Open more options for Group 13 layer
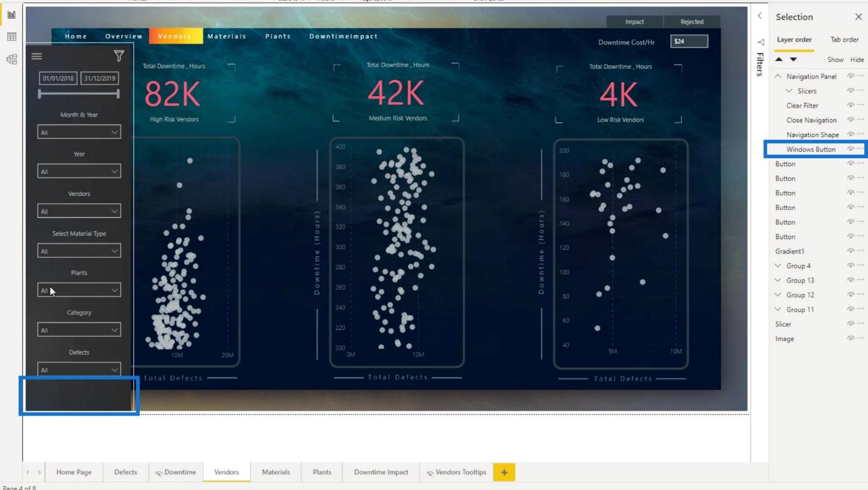Screen dimensions: 868x490 pyautogui.click(x=860, y=281)
